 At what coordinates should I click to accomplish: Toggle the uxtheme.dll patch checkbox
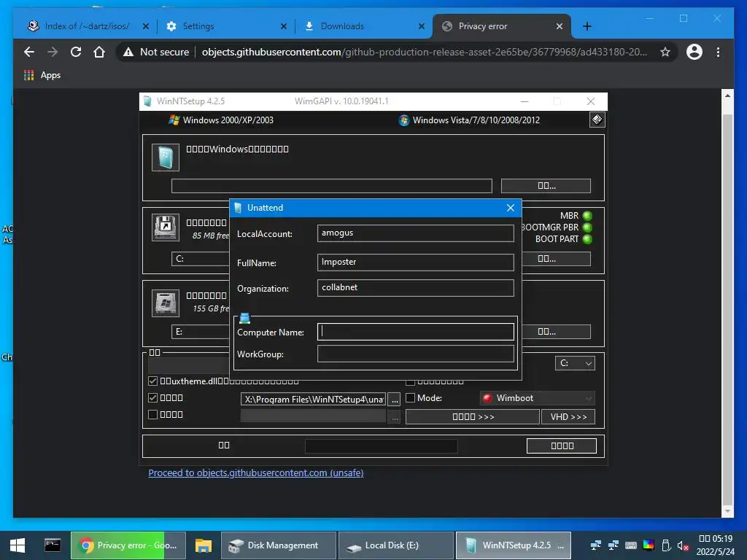pos(153,381)
